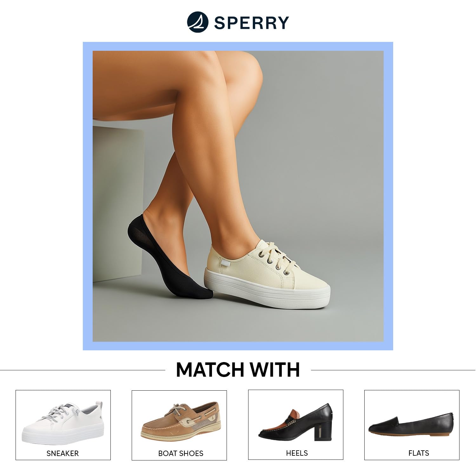Click the MATCH WITH heading
The height and width of the screenshot is (476, 476).
(238, 370)
